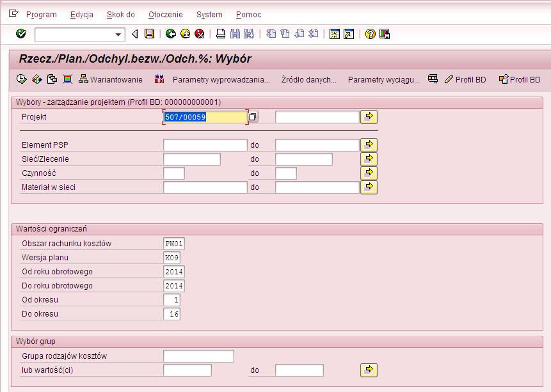Open the System menu

(209, 15)
